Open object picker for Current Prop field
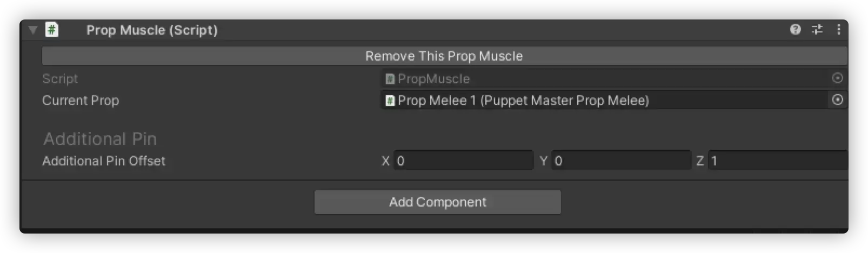The height and width of the screenshot is (253, 868). coord(837,100)
